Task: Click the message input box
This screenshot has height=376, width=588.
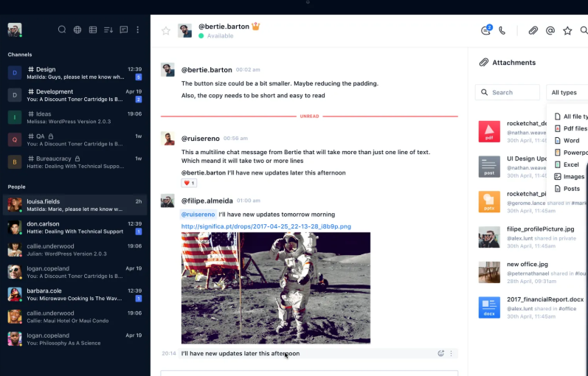Action: 309,373
